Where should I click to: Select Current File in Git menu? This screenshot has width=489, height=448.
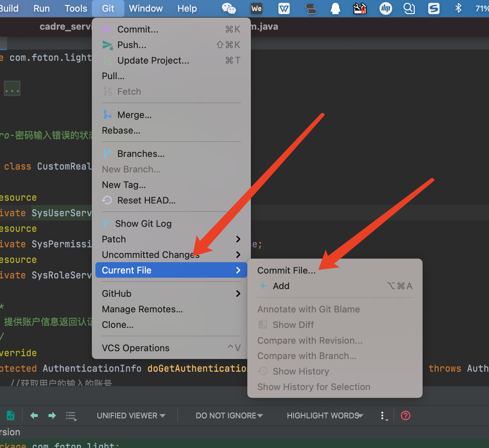point(171,270)
